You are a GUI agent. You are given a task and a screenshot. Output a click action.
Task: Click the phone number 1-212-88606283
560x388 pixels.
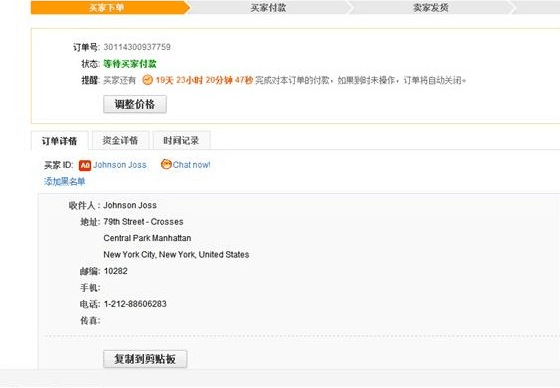point(135,304)
